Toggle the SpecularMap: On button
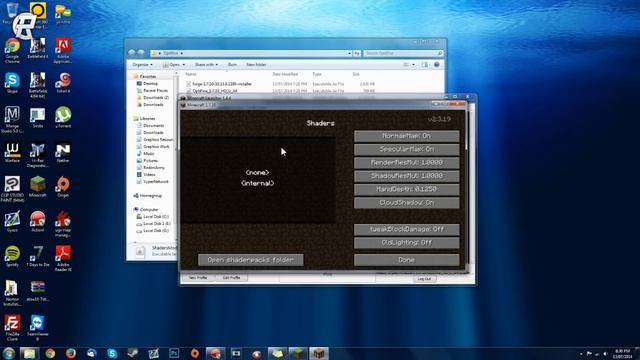Image resolution: width=640 pixels, height=360 pixels. point(406,149)
